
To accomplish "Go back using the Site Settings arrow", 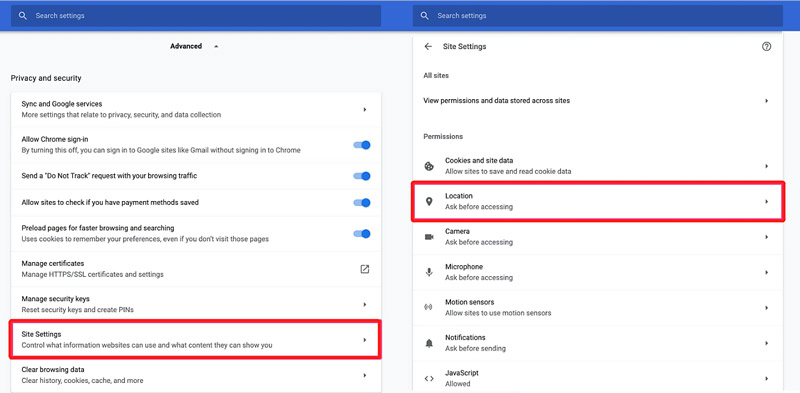I will pos(428,46).
